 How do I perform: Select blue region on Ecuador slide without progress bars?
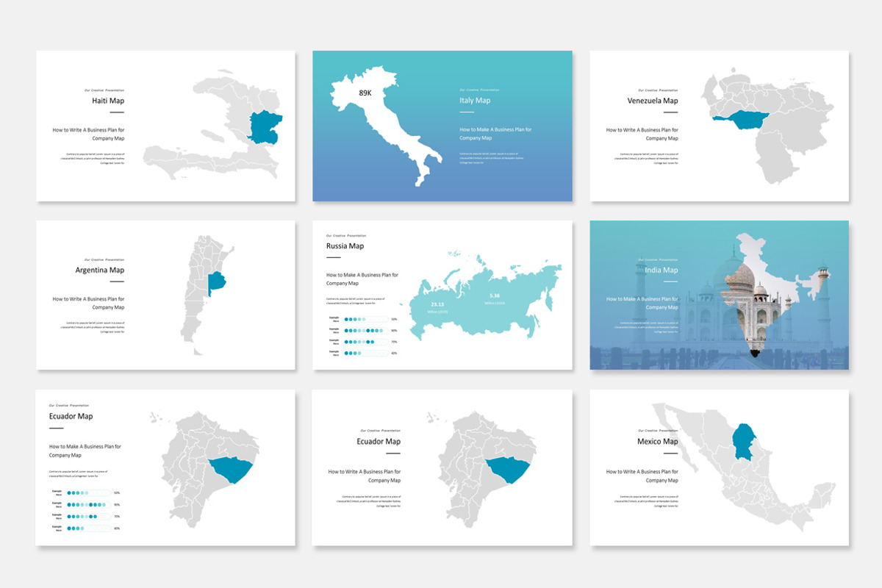(509, 469)
